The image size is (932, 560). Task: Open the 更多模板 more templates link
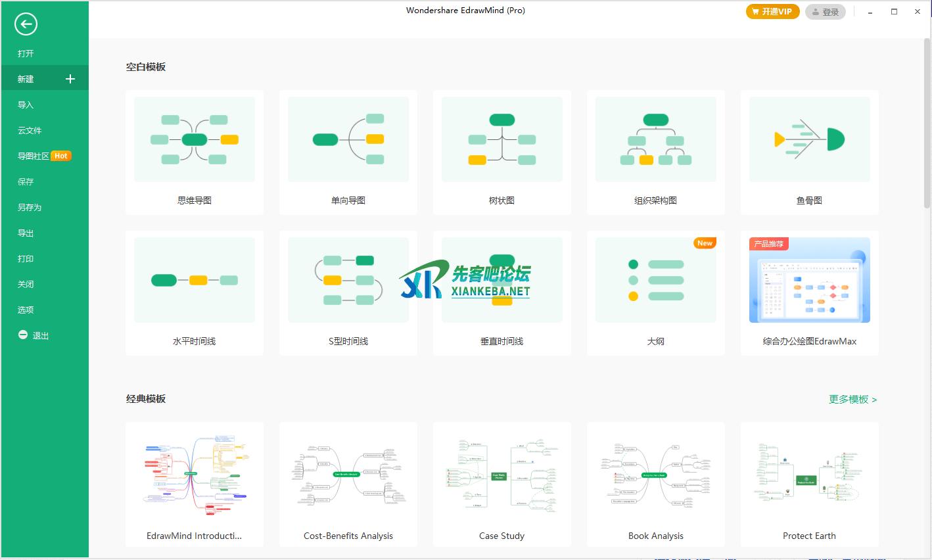point(852,399)
